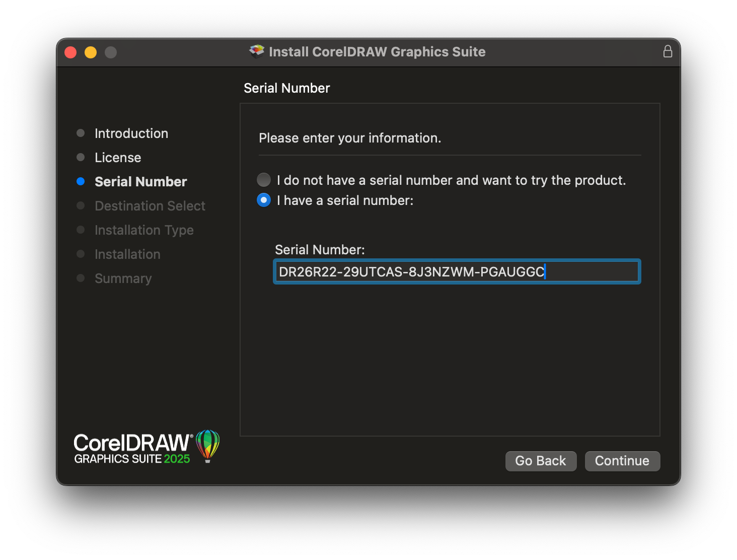Click the blue Serial Number step dot
Image resolution: width=737 pixels, height=560 pixels.
[81, 181]
